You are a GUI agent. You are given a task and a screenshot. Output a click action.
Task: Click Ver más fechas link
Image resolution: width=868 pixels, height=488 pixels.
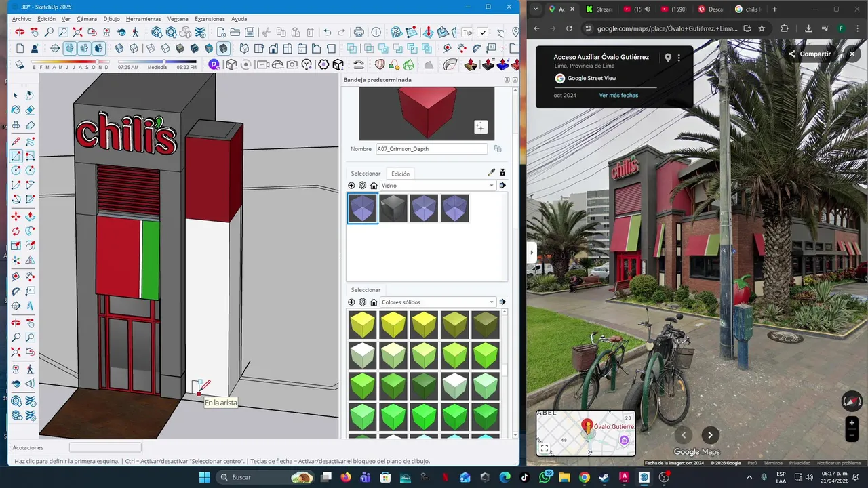coord(618,96)
